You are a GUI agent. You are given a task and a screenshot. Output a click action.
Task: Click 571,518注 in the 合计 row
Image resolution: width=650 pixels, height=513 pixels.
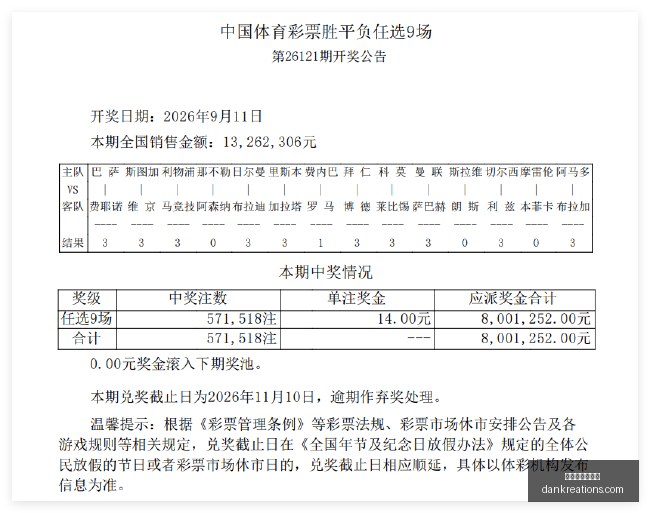coord(242,338)
